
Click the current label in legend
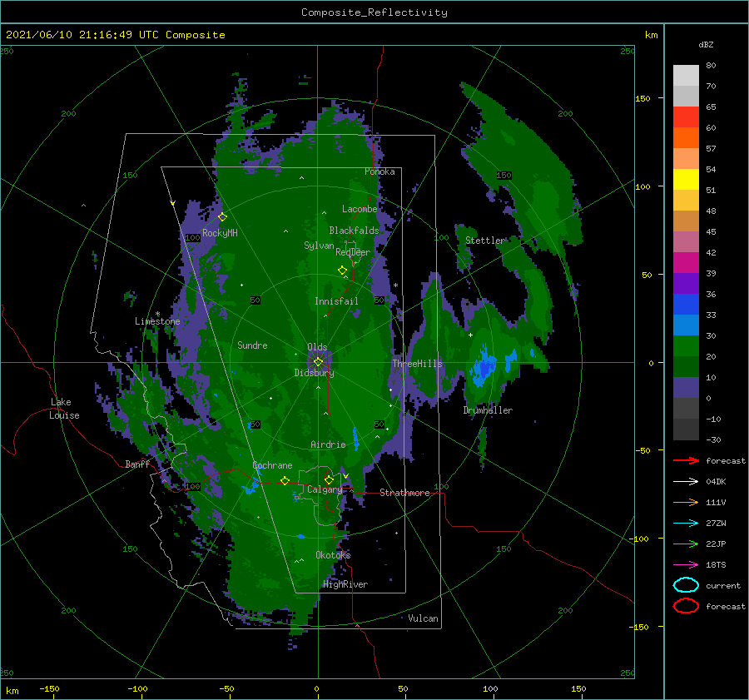pos(723,585)
